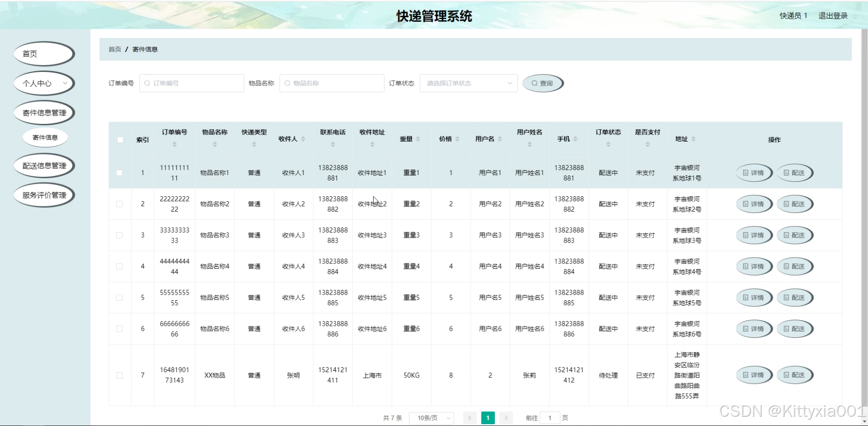Expand 配送信息管理 sidebar menu
This screenshot has width=868, height=426.
coord(44,166)
